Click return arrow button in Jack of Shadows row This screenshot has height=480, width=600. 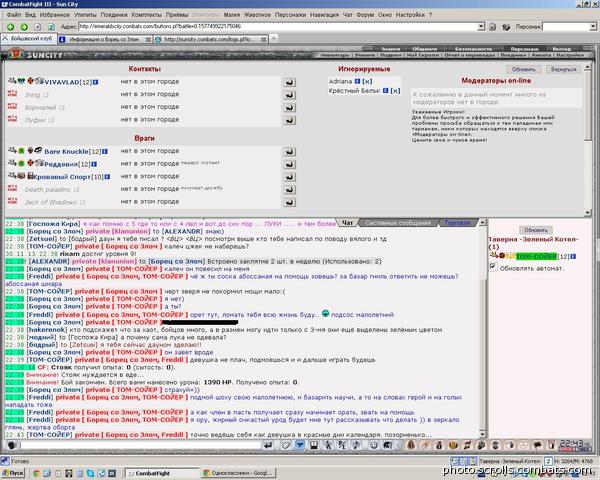[290, 202]
